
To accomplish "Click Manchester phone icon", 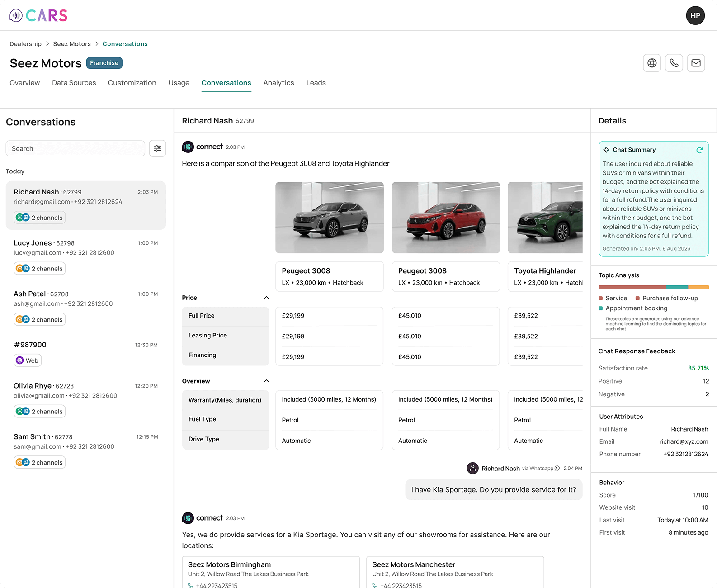I will (375, 585).
